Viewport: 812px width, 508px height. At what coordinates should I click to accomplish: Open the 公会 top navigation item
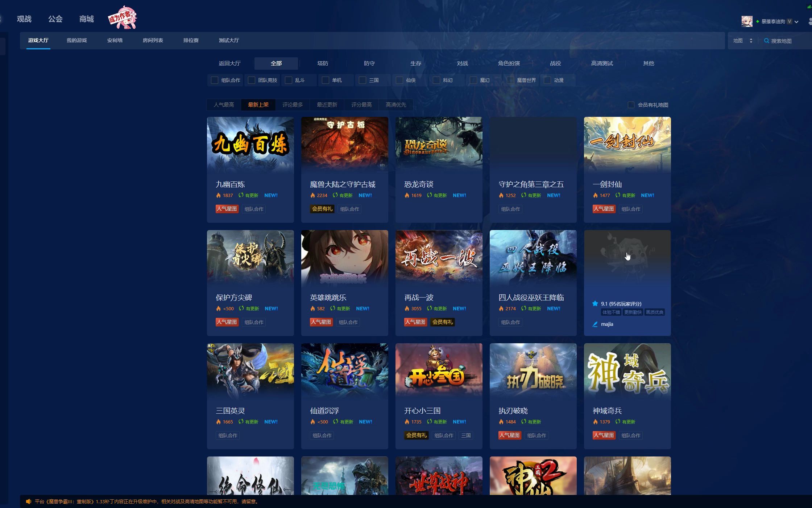tap(55, 19)
